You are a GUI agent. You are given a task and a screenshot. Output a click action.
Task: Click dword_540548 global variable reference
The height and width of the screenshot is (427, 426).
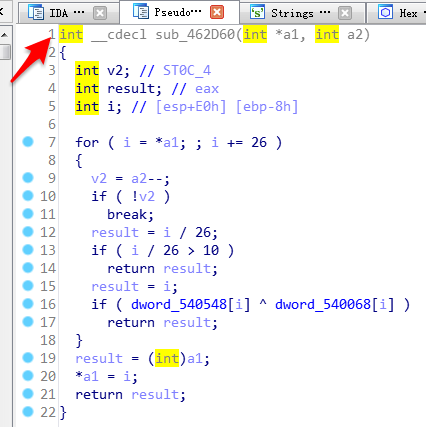coord(179,304)
